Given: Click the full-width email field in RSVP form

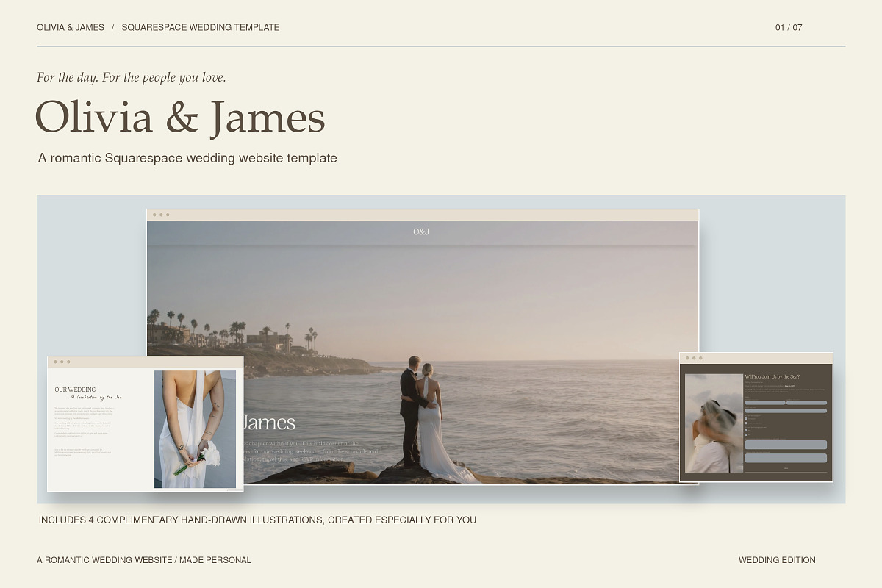Looking at the screenshot, I should [786, 411].
